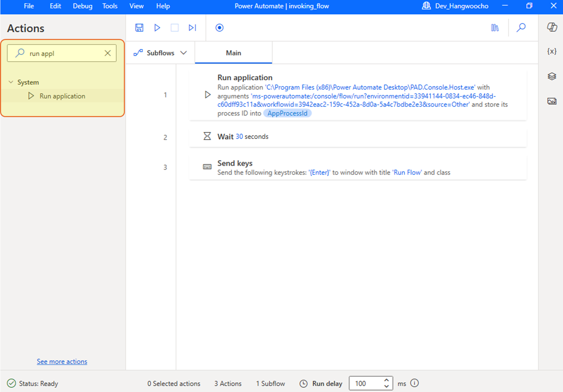Click the Run application play icon in step 1

coord(208,94)
